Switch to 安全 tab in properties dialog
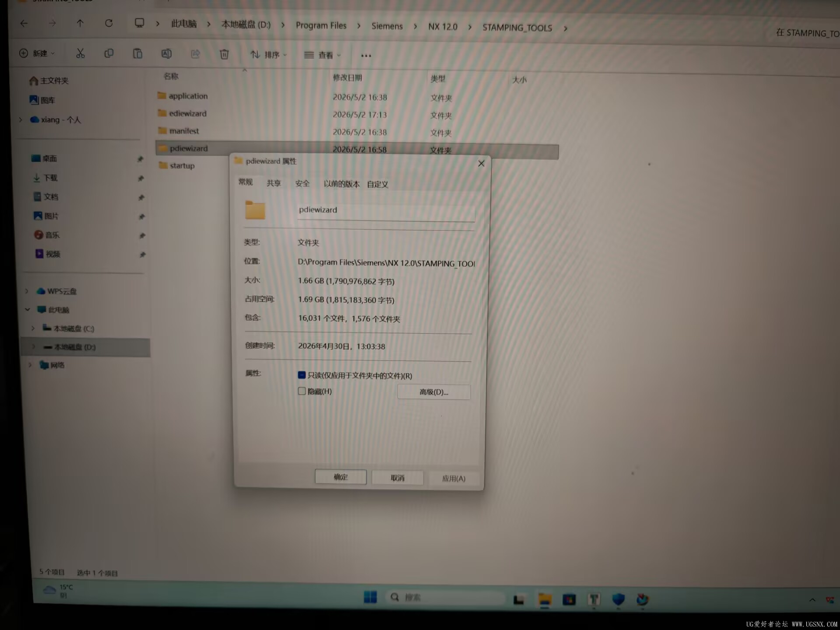 302,183
